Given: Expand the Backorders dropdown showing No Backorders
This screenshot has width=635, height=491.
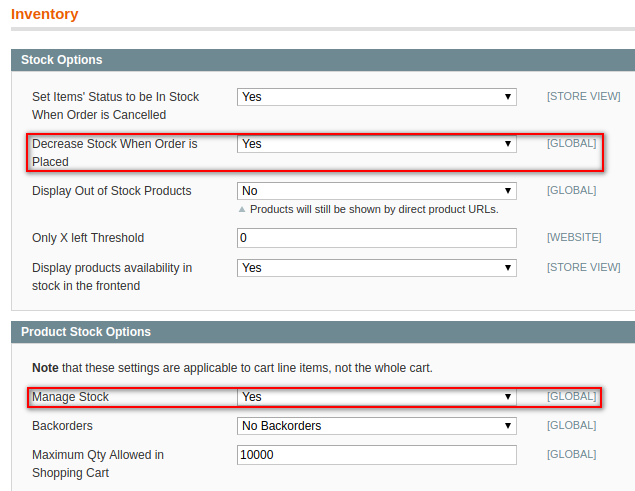Looking at the screenshot, I should (376, 426).
